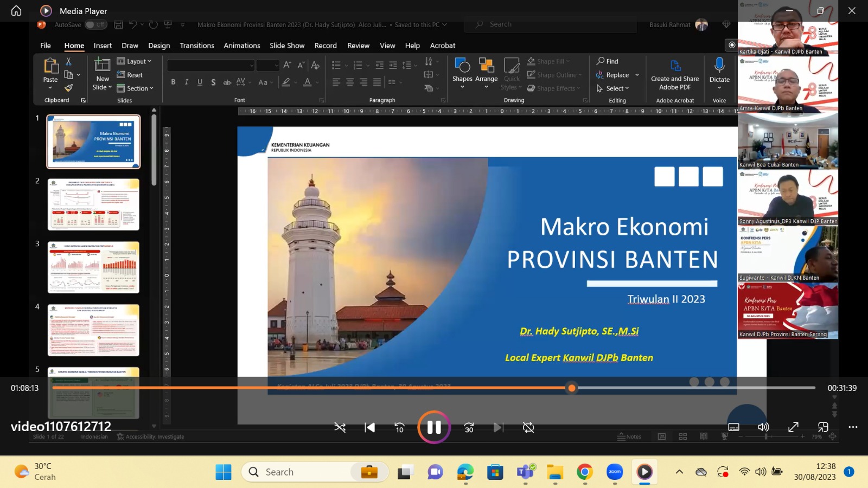Toggle repeat mode in player
This screenshot has width=868, height=488.
[x=528, y=427]
